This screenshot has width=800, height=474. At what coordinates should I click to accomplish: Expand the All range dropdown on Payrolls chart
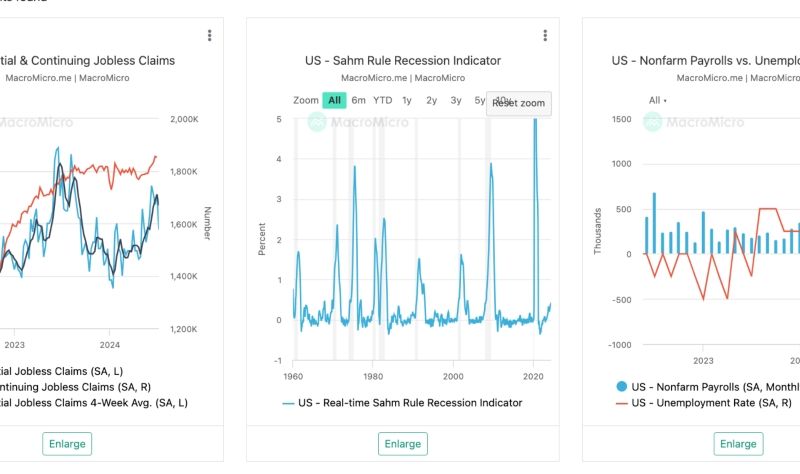pyautogui.click(x=658, y=100)
